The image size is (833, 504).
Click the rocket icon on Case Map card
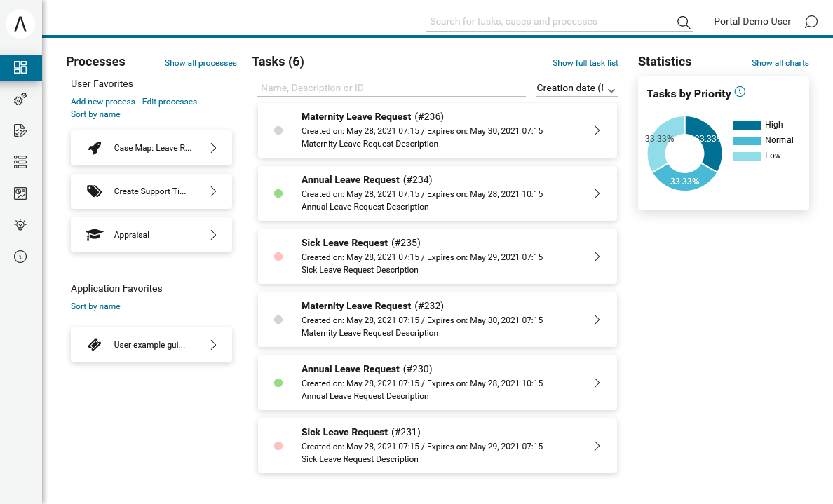95,148
